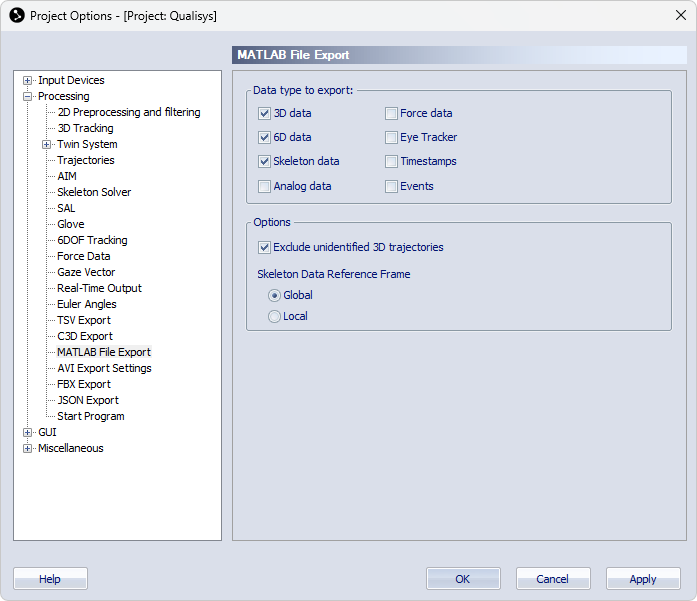Click the Qualisys app icon in title bar

click(17, 16)
